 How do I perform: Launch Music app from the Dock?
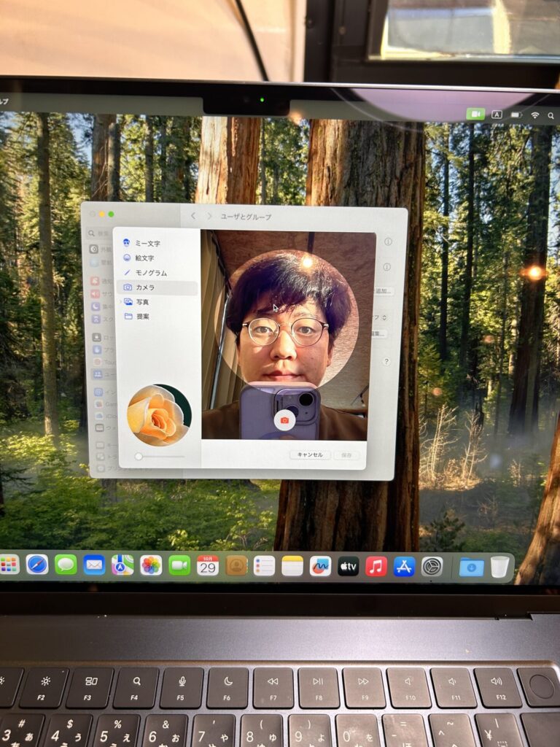pyautogui.click(x=376, y=566)
